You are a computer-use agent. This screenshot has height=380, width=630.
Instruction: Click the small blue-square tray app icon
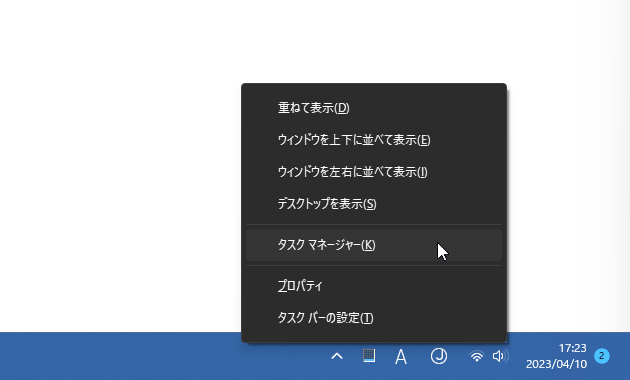(x=369, y=356)
